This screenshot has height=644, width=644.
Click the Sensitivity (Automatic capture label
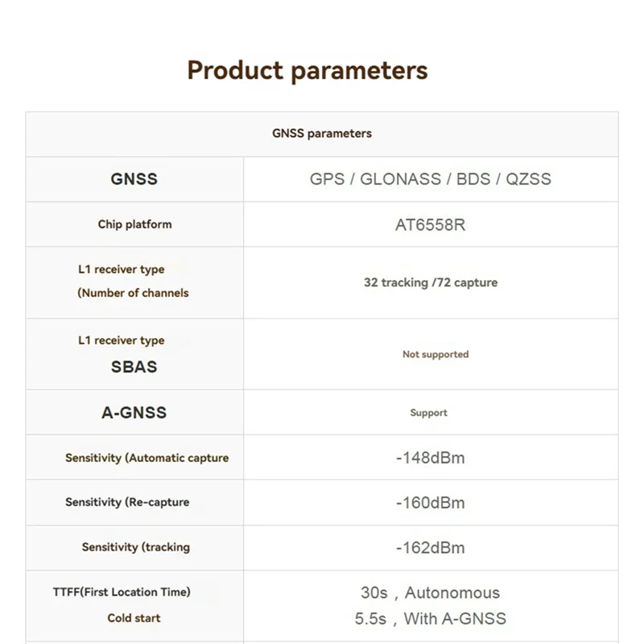coord(147,458)
